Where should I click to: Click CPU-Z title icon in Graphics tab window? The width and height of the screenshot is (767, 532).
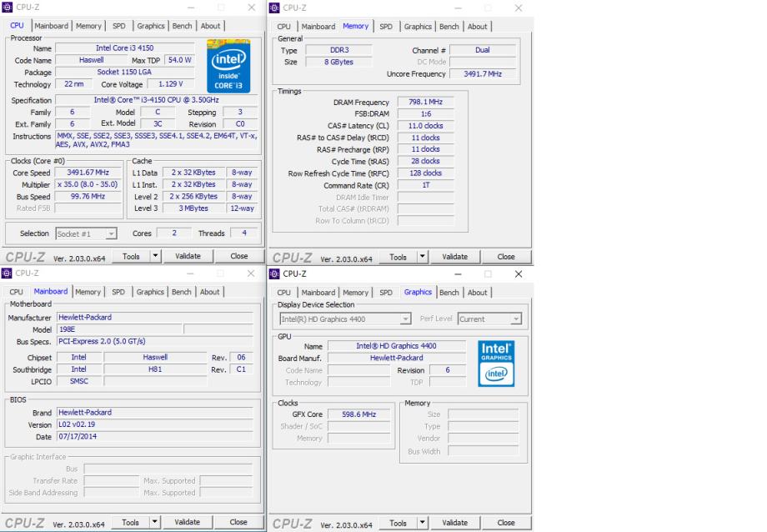pos(275,274)
